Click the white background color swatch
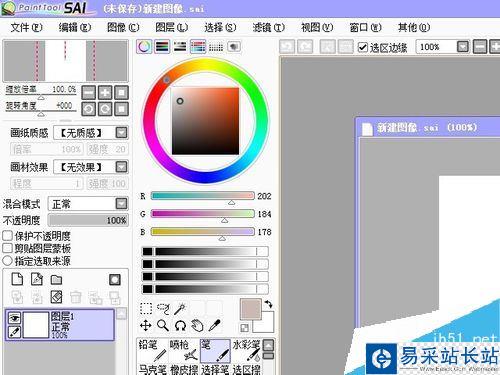500x375 pixels. click(267, 326)
